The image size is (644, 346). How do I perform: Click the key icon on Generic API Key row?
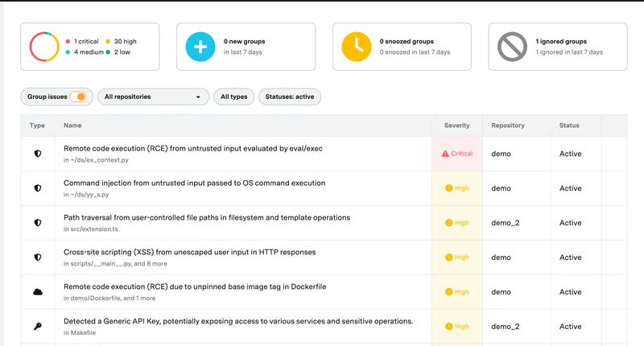pyautogui.click(x=37, y=327)
